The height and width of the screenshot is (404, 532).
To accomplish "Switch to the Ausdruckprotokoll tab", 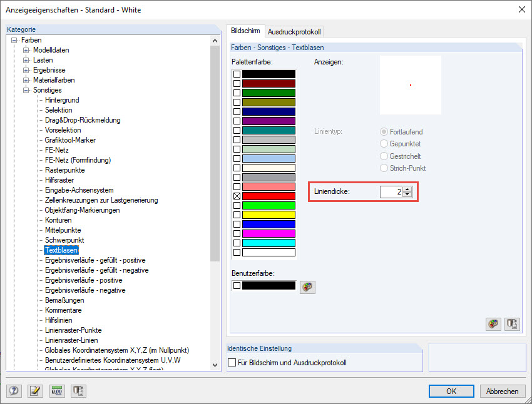I will (x=294, y=31).
